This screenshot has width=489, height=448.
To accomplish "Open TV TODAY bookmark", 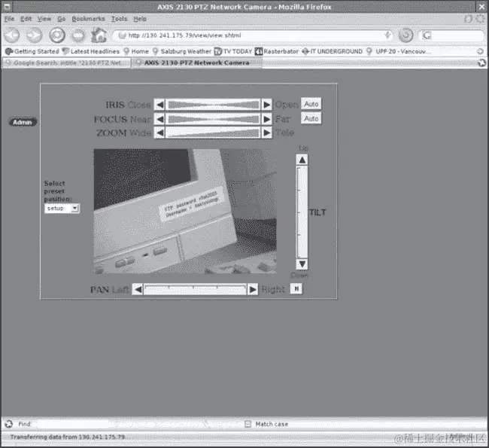I will [x=233, y=51].
